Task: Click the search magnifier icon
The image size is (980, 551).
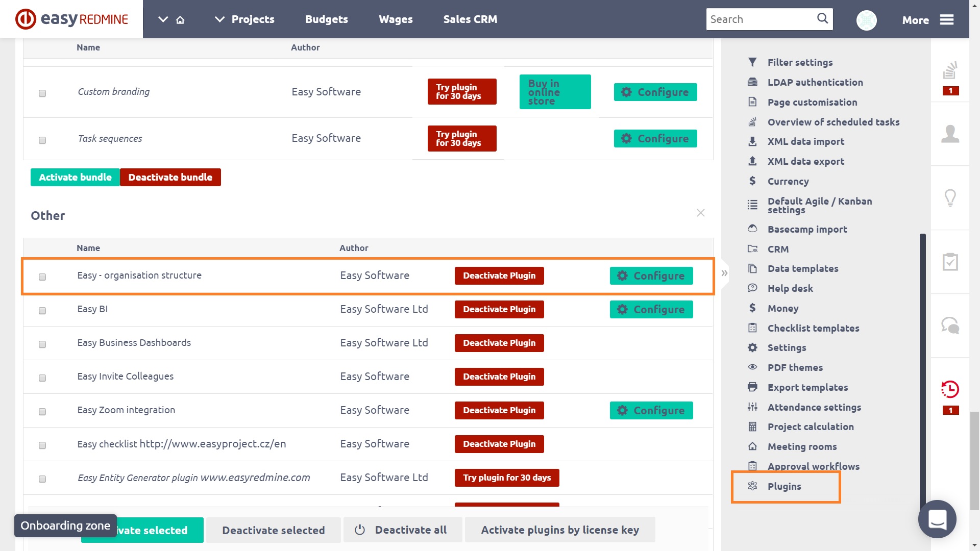Action: tap(822, 19)
